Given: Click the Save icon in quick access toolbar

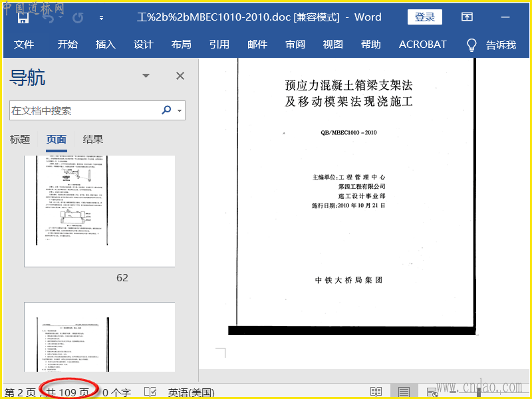Looking at the screenshot, I should click(23, 18).
